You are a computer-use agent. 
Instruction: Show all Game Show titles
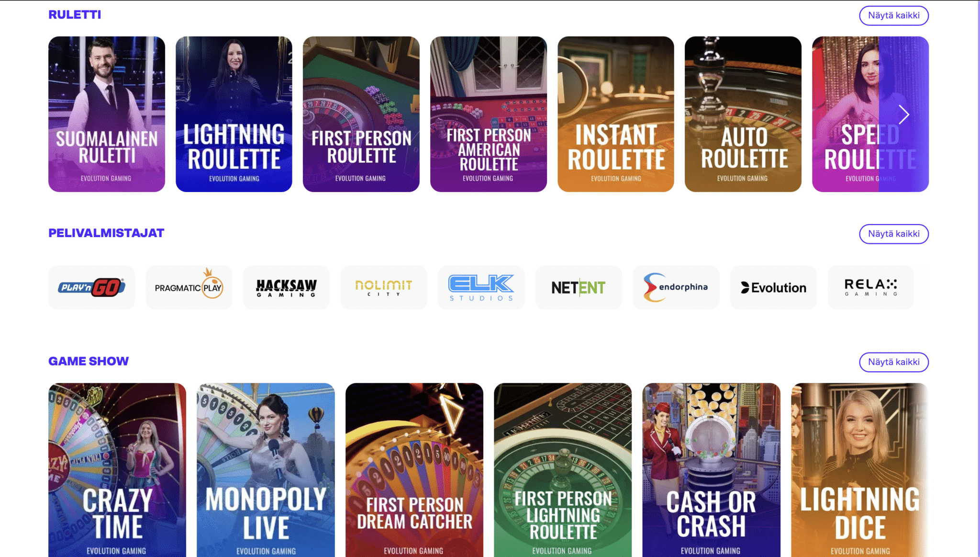pyautogui.click(x=893, y=362)
